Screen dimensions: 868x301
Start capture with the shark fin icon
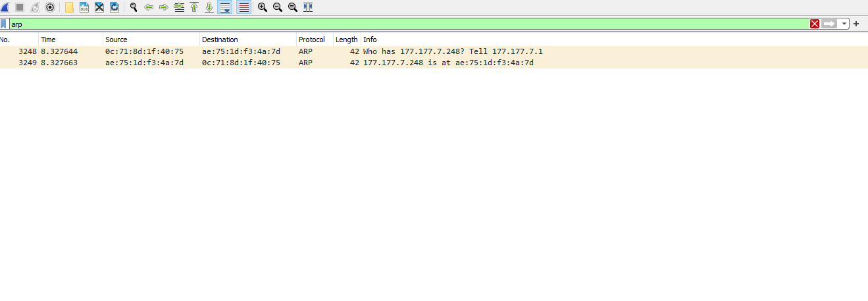tap(5, 7)
